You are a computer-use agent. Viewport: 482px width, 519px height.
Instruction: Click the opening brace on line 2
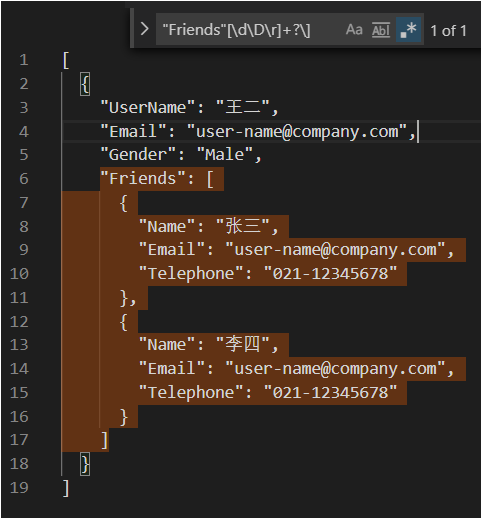pos(85,84)
